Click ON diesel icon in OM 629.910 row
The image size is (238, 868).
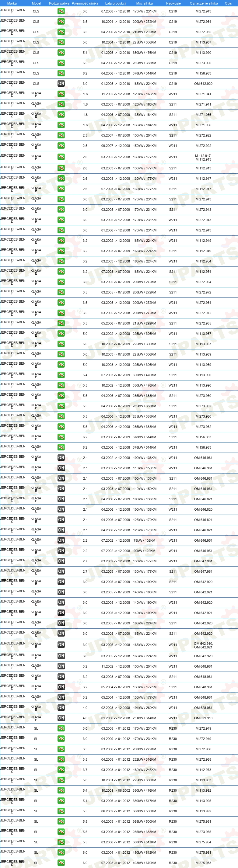pos(61,718)
